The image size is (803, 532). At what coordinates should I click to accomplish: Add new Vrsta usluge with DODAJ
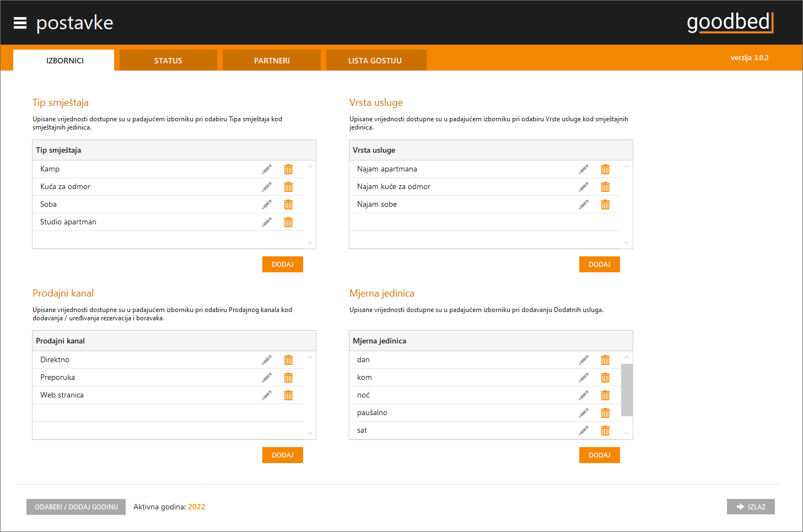point(600,265)
